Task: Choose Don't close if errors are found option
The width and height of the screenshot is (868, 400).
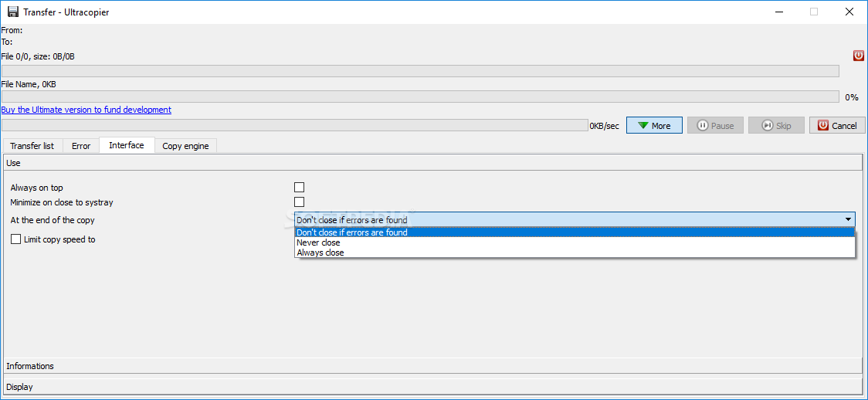Action: tap(575, 232)
